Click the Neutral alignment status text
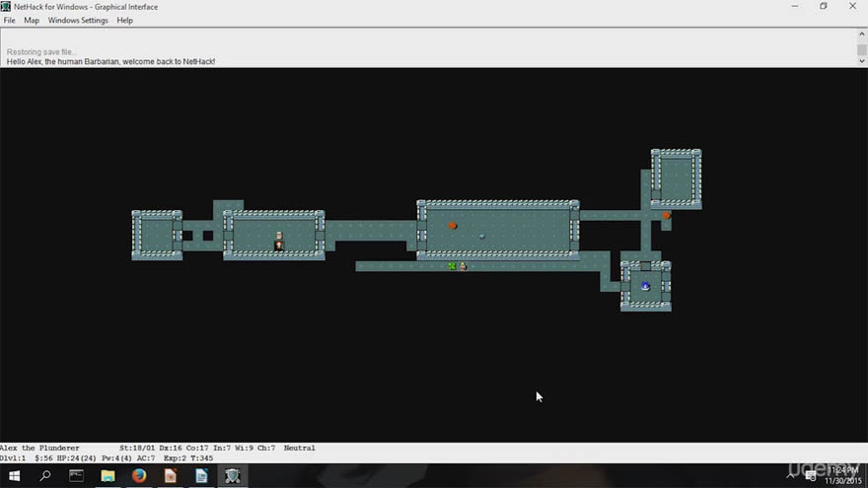 click(300, 449)
